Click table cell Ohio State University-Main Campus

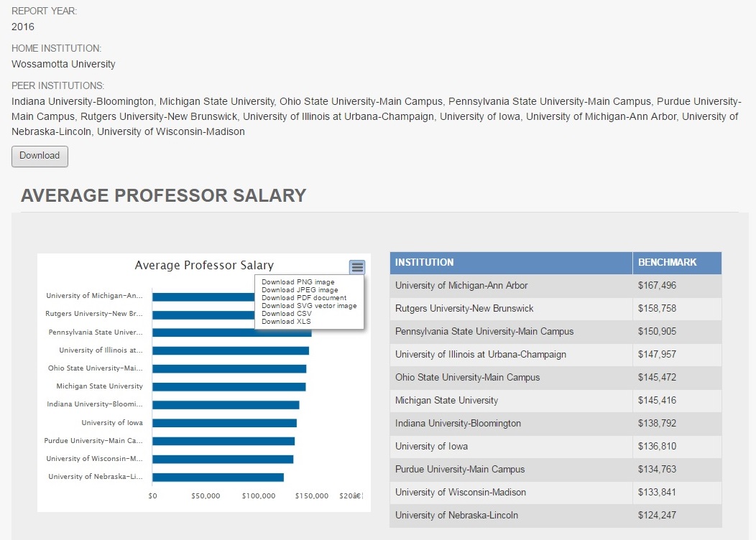tap(511, 378)
